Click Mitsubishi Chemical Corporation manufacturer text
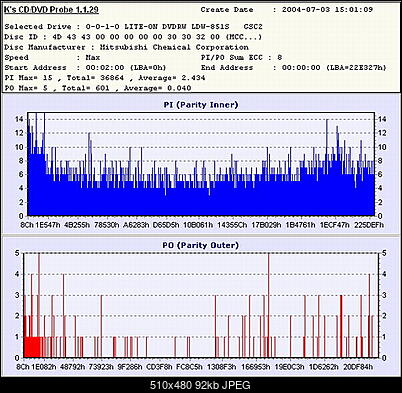This screenshot has height=393, width=402. (174, 47)
